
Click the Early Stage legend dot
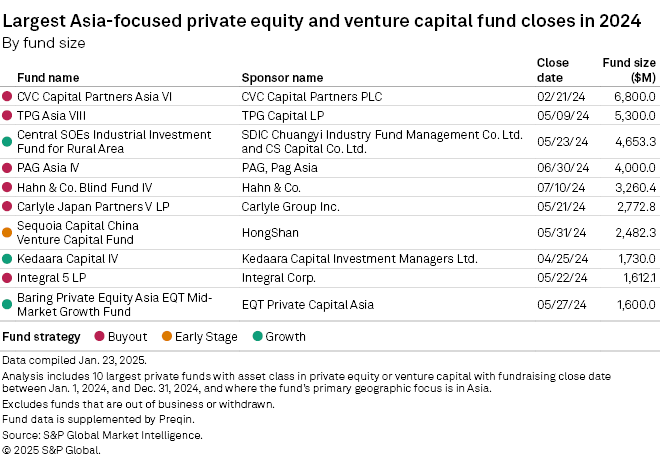pyautogui.click(x=166, y=337)
